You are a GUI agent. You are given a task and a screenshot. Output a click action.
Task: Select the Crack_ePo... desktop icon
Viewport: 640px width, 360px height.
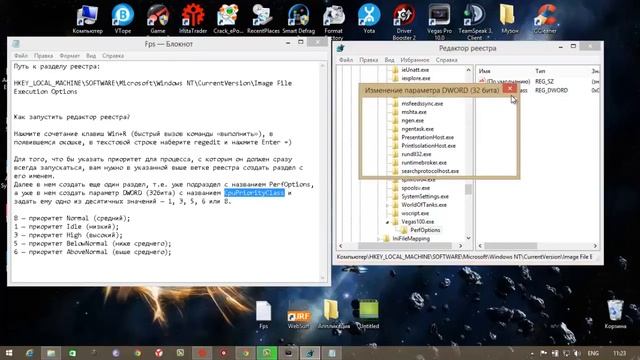click(x=228, y=18)
